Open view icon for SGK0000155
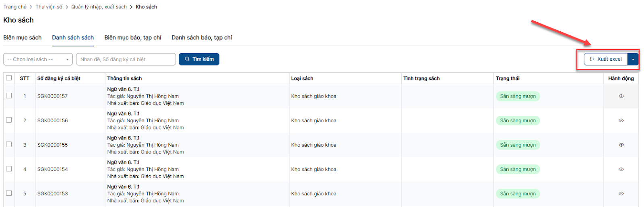This screenshot has height=207, width=644. (621, 145)
